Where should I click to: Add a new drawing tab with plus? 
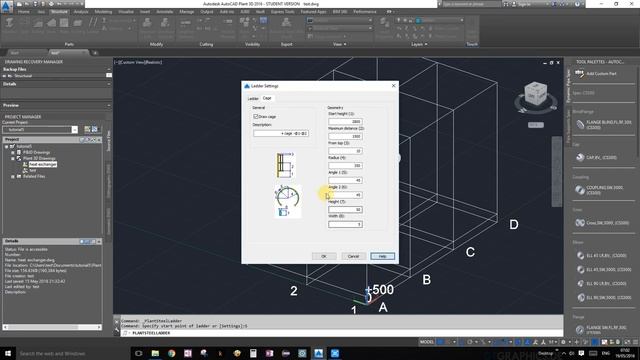click(95, 53)
